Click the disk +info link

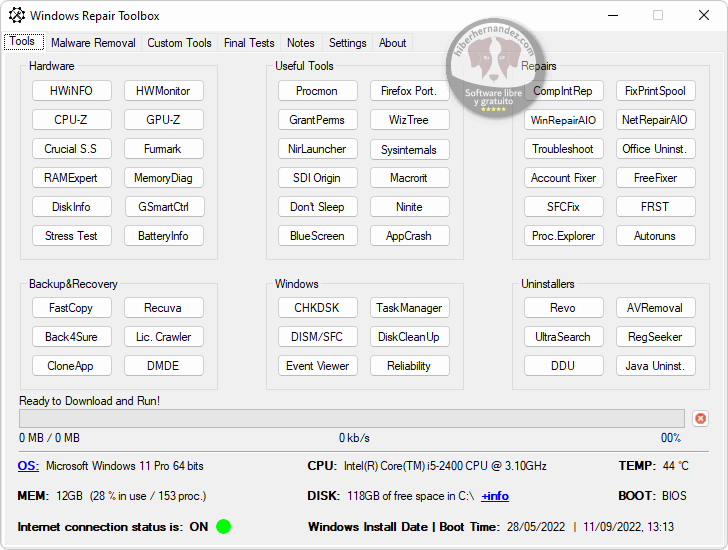pyautogui.click(x=495, y=496)
